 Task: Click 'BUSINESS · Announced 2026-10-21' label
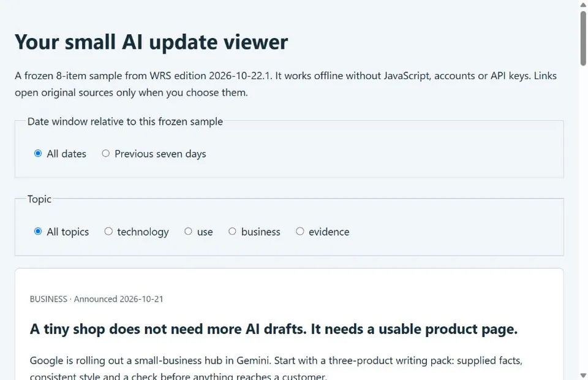point(97,299)
